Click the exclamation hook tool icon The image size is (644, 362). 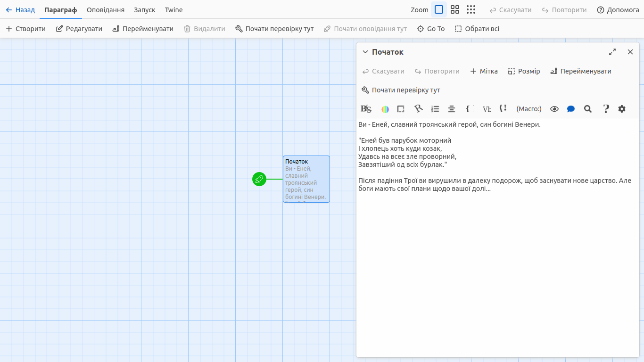click(503, 109)
